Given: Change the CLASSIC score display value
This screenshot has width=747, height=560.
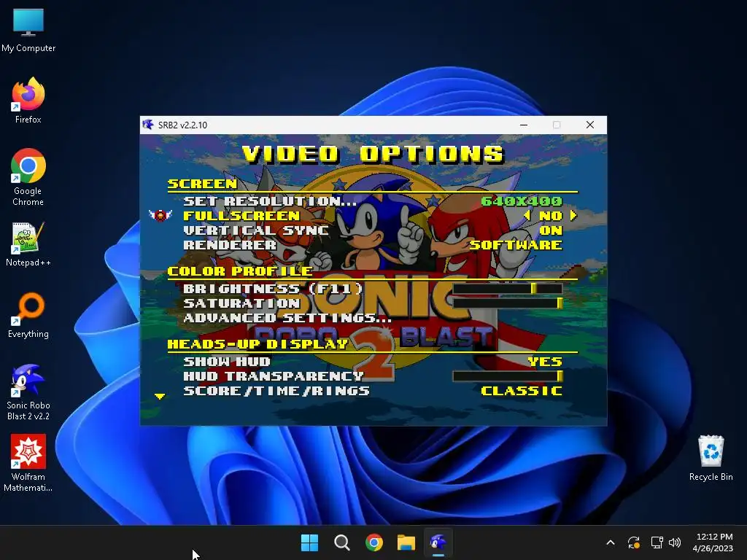Looking at the screenshot, I should pyautogui.click(x=522, y=391).
